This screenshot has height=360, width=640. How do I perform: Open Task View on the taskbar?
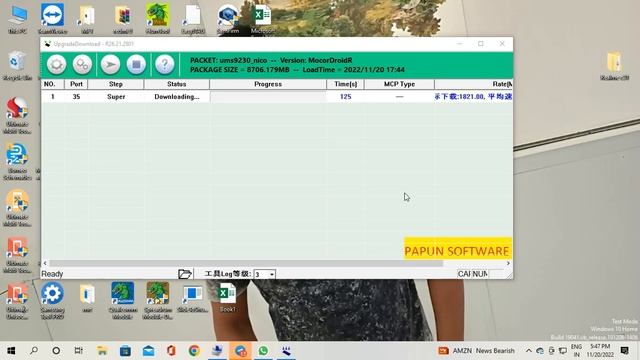[78, 351]
